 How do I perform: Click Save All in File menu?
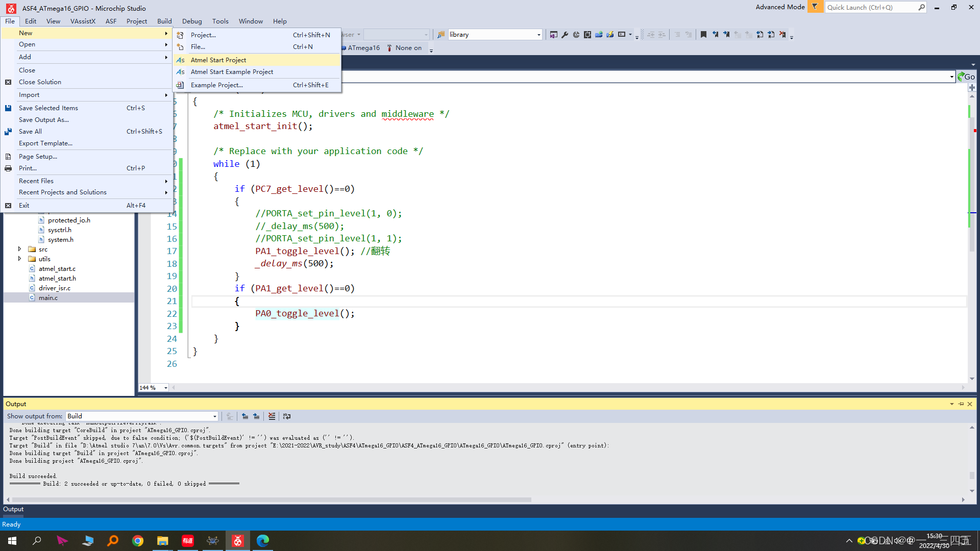[31, 132]
